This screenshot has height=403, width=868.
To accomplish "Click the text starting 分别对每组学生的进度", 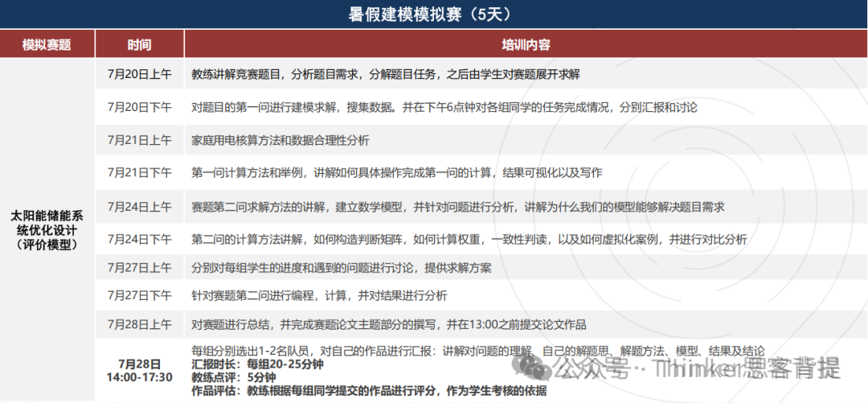I will pyautogui.click(x=342, y=268).
